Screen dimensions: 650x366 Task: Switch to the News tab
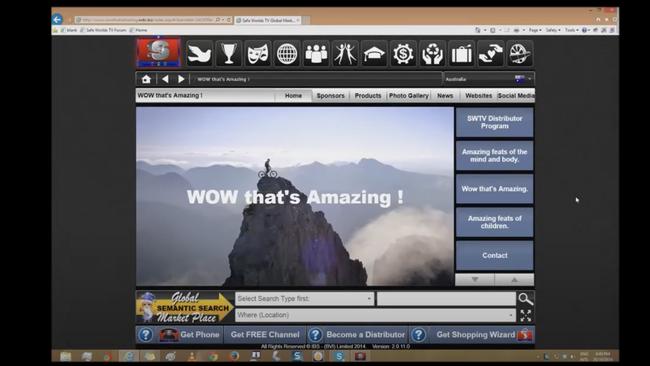click(445, 95)
